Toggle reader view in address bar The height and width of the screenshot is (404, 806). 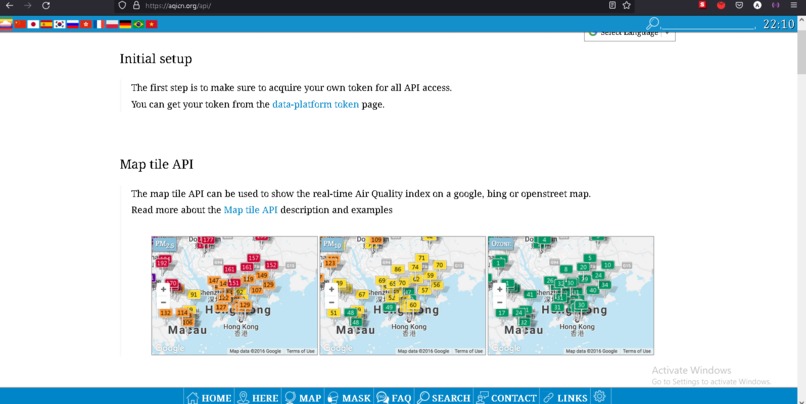pyautogui.click(x=612, y=5)
